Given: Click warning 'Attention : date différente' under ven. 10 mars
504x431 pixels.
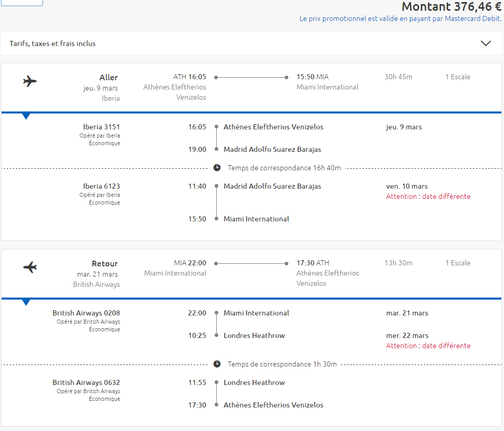Looking at the screenshot, I should click(428, 196).
